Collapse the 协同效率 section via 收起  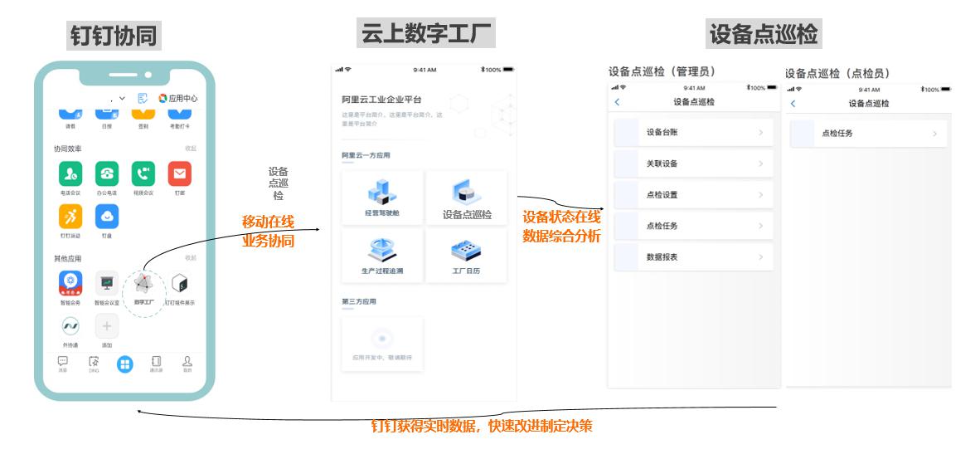click(x=191, y=149)
